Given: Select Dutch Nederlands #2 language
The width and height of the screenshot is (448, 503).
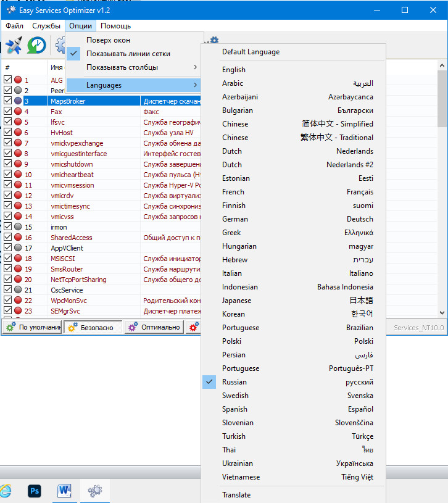Looking at the screenshot, I should pyautogui.click(x=293, y=165).
